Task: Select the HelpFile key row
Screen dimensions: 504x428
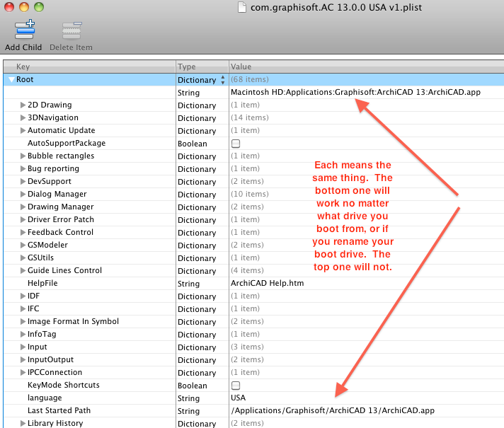Action: [x=42, y=283]
